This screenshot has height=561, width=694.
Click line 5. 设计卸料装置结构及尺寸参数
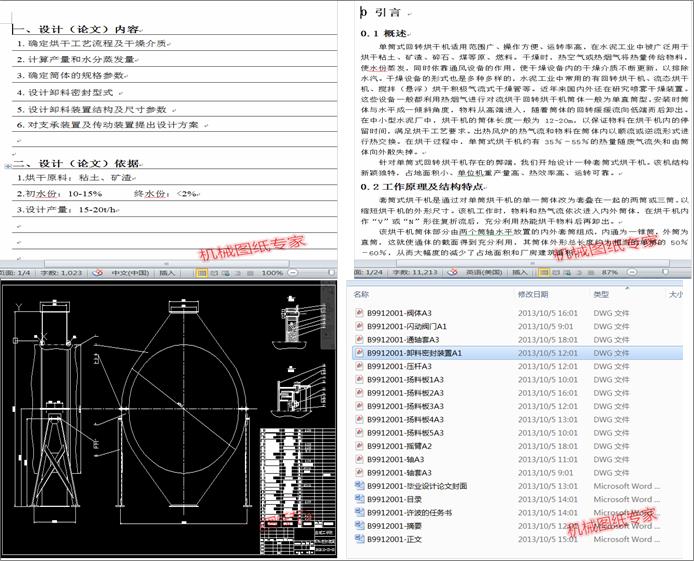coord(92,109)
